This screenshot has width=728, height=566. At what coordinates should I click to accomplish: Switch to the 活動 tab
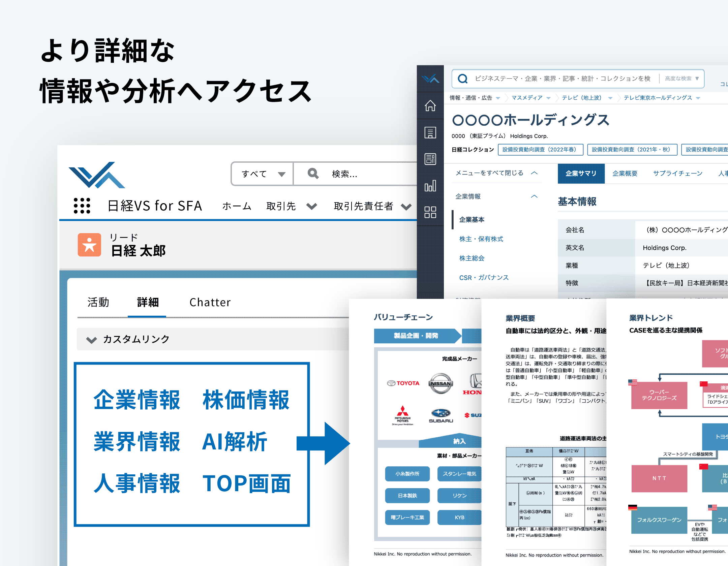click(98, 302)
